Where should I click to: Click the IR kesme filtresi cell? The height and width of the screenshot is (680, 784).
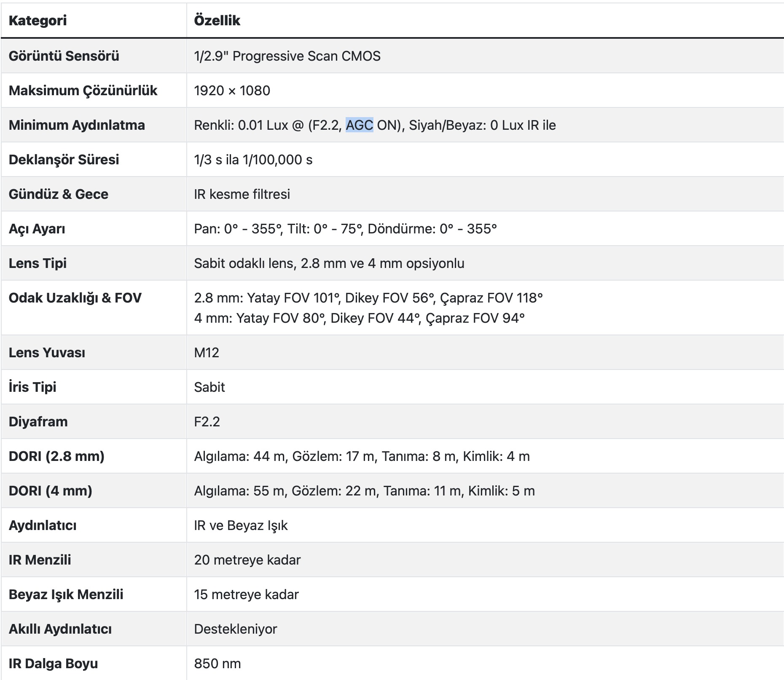coord(242,194)
